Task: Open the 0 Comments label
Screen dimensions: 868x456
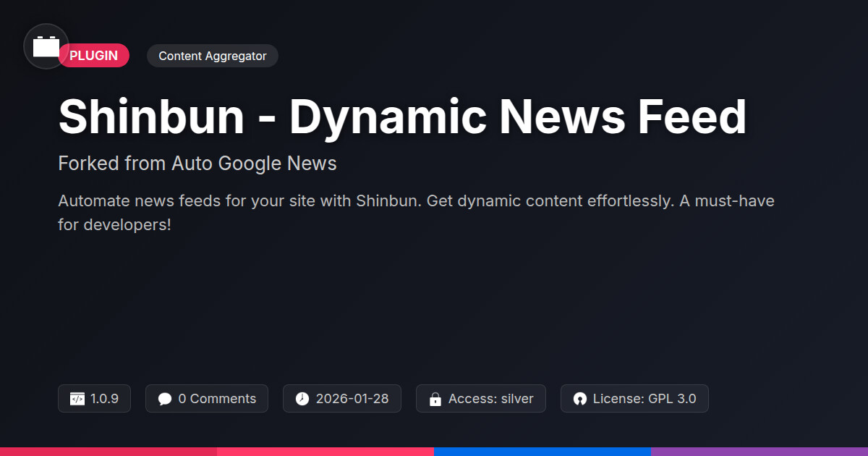Action: coord(217,399)
